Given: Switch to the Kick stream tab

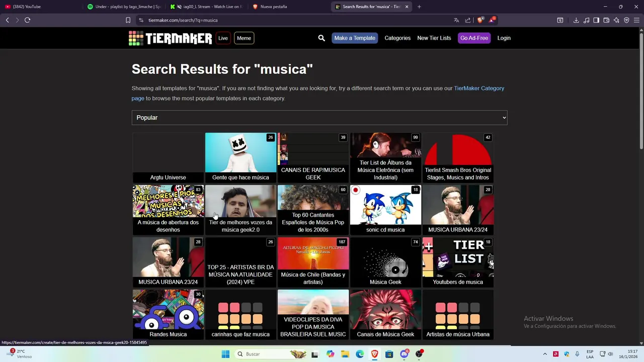Looking at the screenshot, I should [x=207, y=7].
